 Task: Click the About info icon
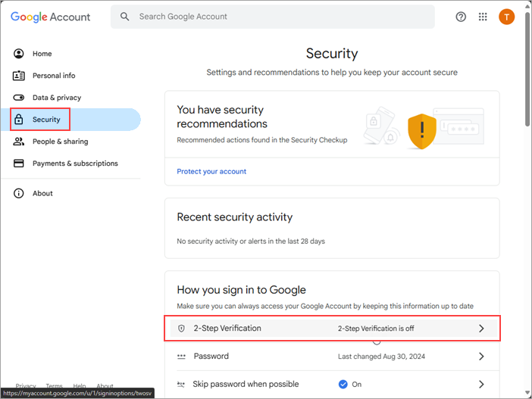(x=19, y=193)
